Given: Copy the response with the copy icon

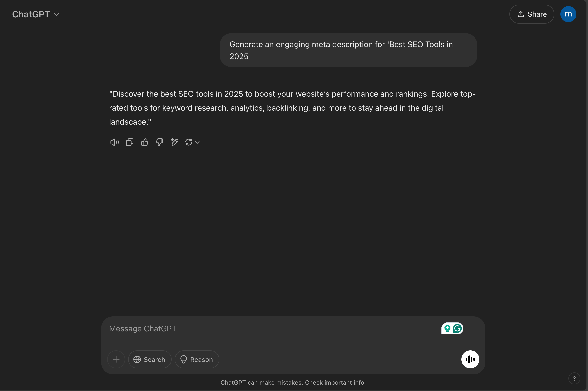Looking at the screenshot, I should coord(129,142).
